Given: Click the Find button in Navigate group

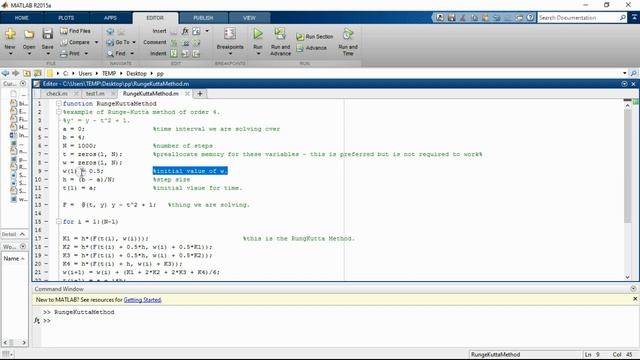Looking at the screenshot, I should [116, 53].
